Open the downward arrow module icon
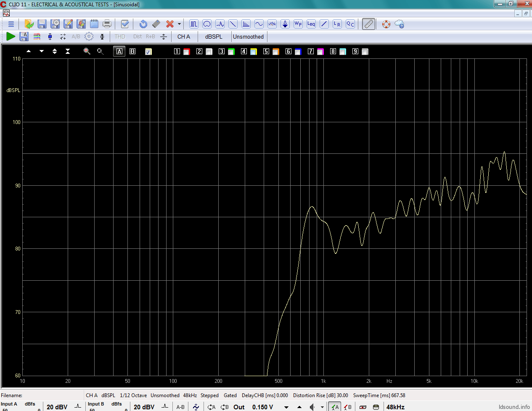Viewport: 532px width, 411px height. 285,24
